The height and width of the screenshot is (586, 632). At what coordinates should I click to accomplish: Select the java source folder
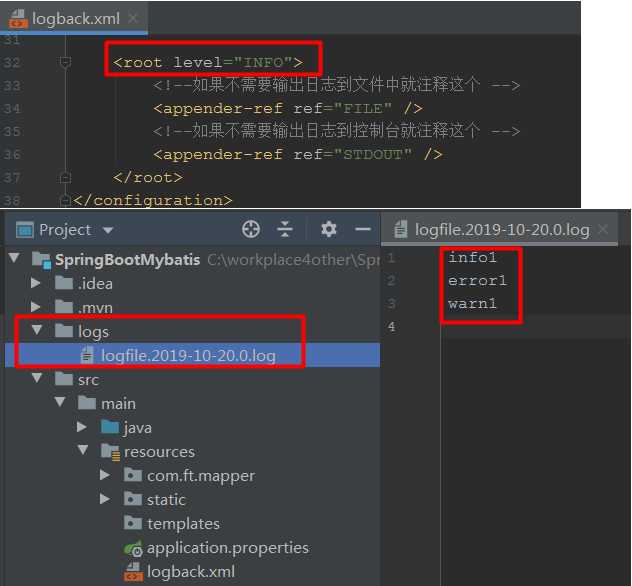(x=137, y=428)
